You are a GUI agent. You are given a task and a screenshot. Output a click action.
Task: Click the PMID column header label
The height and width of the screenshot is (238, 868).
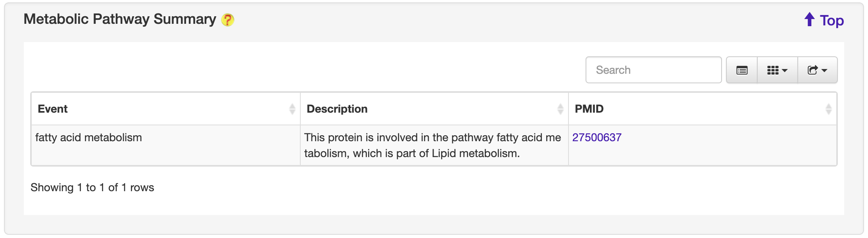click(x=589, y=109)
